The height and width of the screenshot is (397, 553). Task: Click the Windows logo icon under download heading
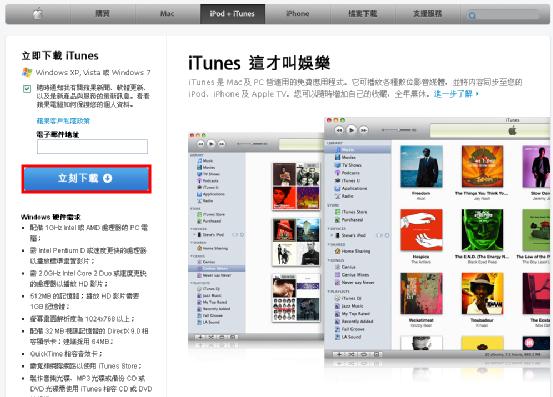tap(27, 72)
